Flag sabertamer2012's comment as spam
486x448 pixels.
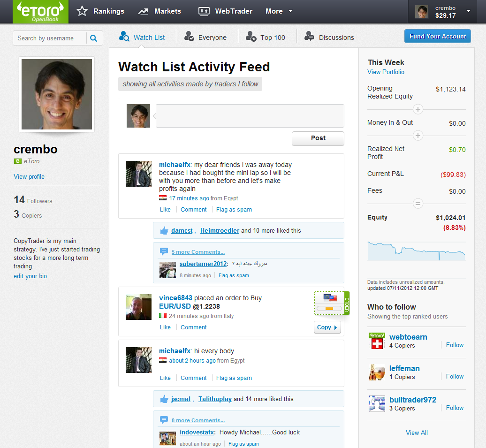tap(234, 276)
